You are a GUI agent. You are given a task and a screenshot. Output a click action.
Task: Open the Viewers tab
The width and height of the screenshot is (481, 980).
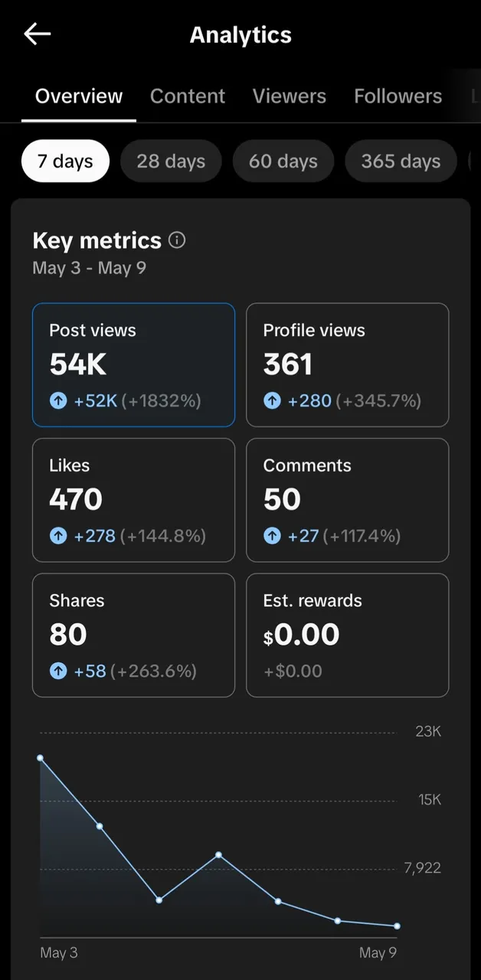pos(290,96)
